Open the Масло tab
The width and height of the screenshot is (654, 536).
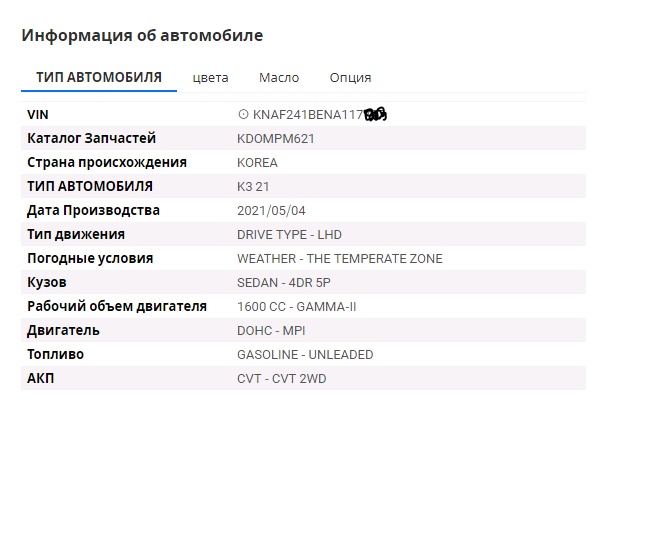(x=279, y=78)
